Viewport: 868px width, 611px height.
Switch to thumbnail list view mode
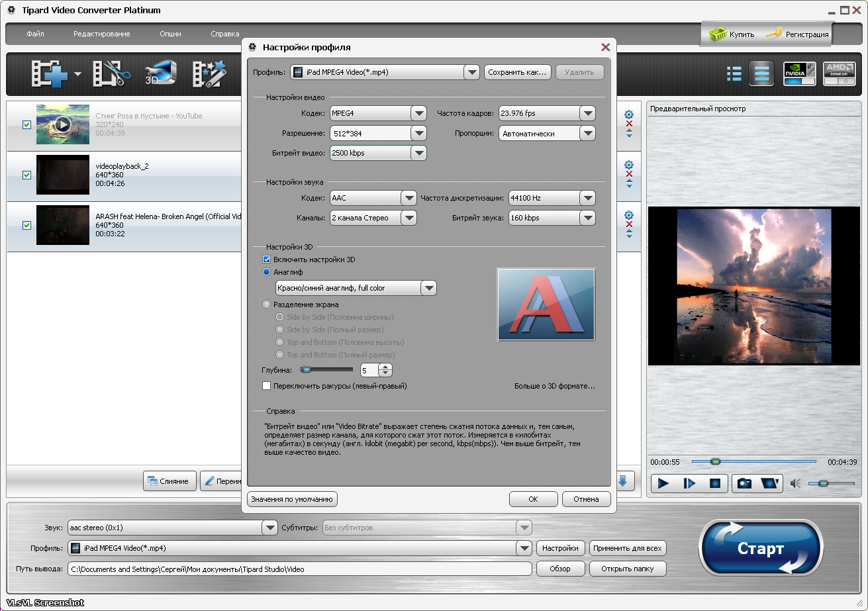[x=734, y=73]
